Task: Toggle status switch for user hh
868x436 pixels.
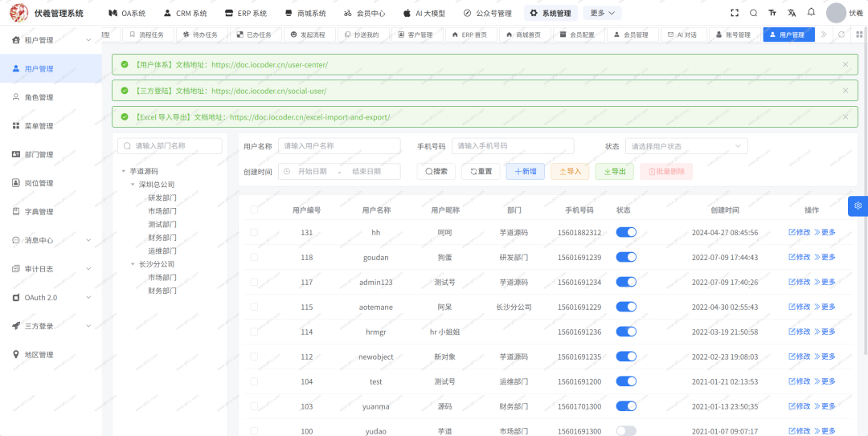Action: (x=626, y=232)
